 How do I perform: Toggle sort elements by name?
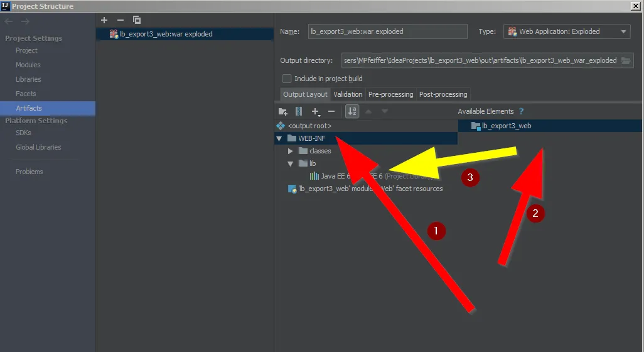(x=352, y=111)
